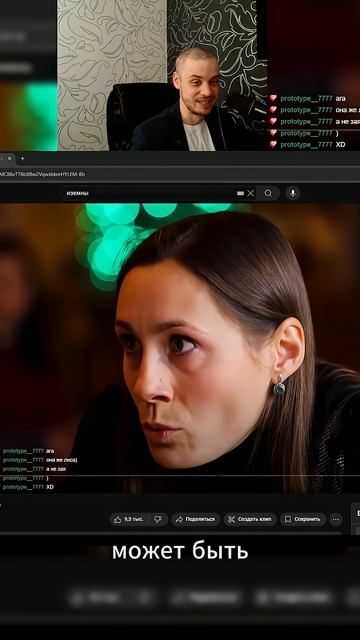
Task: Click the browser URL address bar
Action: point(180,174)
